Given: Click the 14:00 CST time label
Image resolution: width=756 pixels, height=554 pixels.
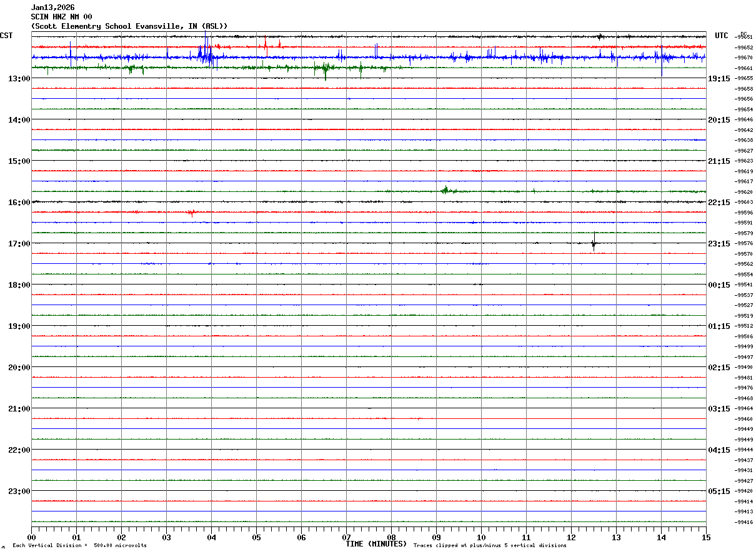Looking at the screenshot, I should pos(19,120).
